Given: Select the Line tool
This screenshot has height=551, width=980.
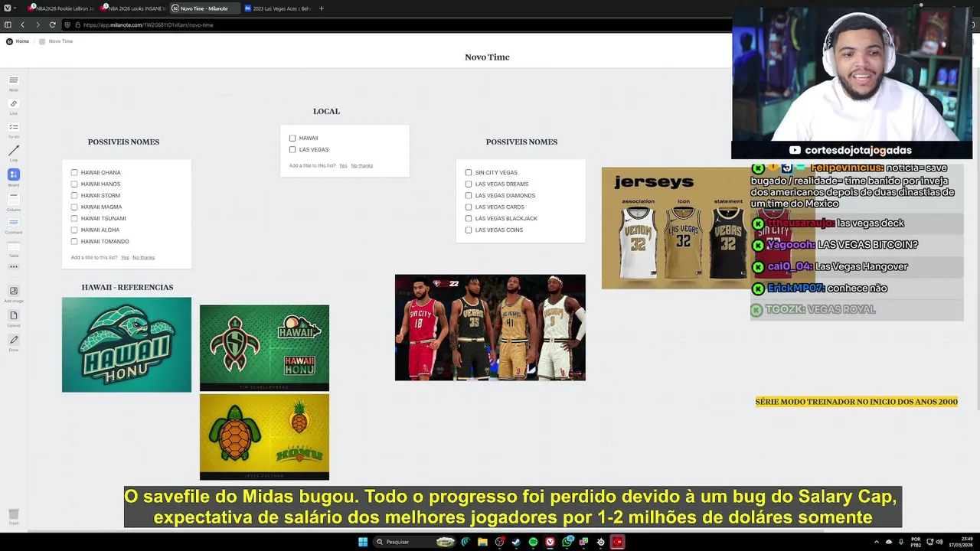Looking at the screenshot, I should 14,153.
